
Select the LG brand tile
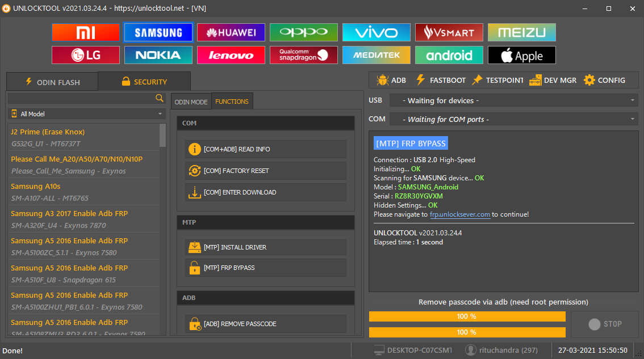(x=85, y=55)
